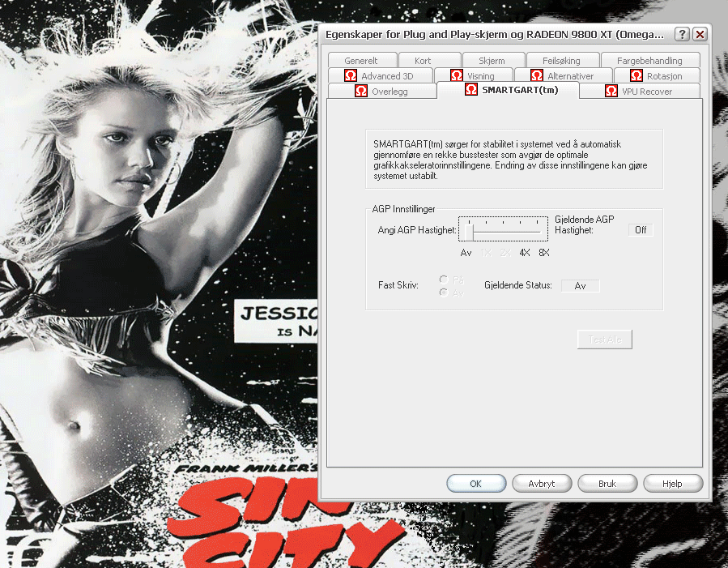This screenshot has width=728, height=568.
Task: Click the Omega icon on Overlegg tab
Action: 361,91
